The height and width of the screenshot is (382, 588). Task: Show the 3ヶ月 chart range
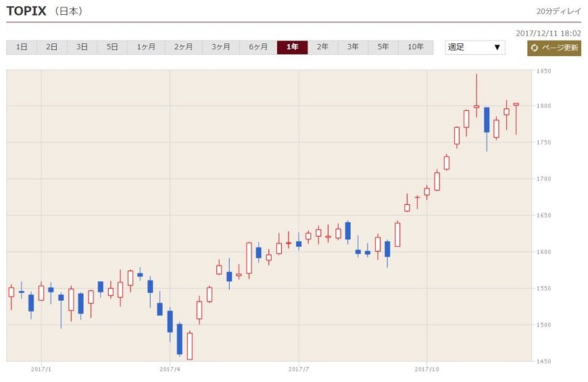[220, 47]
